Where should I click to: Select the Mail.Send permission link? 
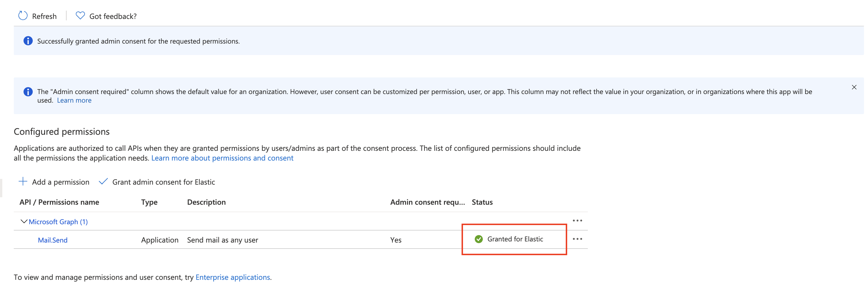pos(53,240)
